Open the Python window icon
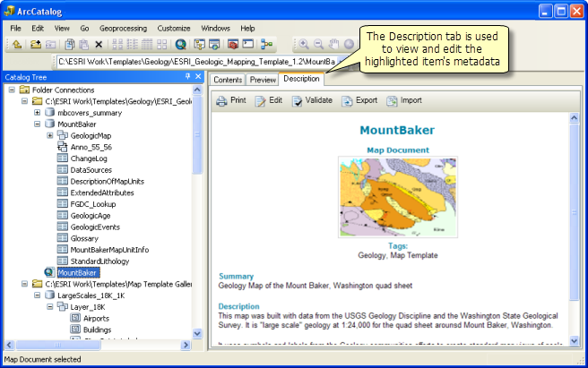Image resolution: width=588 pixels, height=368 pixels. [248, 45]
